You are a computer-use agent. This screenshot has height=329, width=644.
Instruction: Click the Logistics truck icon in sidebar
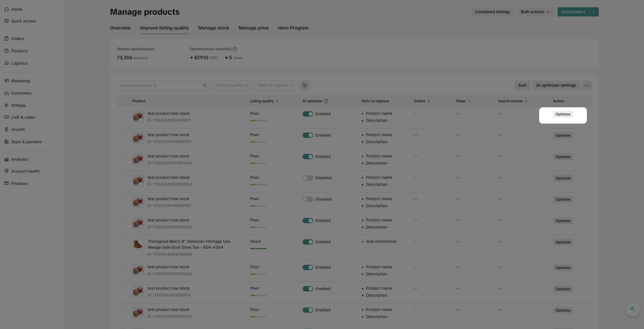(7, 63)
